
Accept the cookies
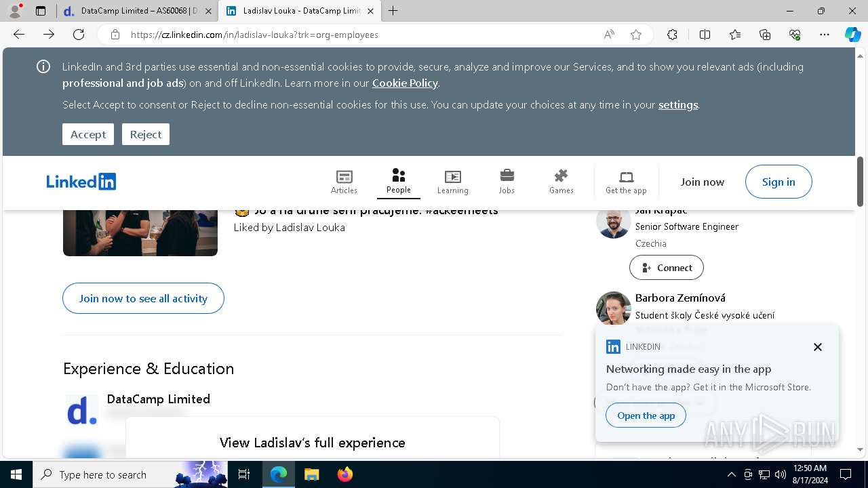88,134
